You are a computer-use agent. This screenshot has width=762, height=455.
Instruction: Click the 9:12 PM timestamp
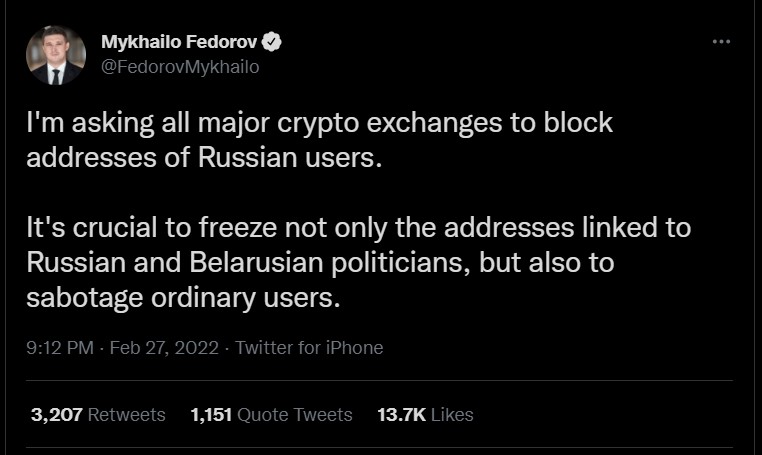click(60, 348)
